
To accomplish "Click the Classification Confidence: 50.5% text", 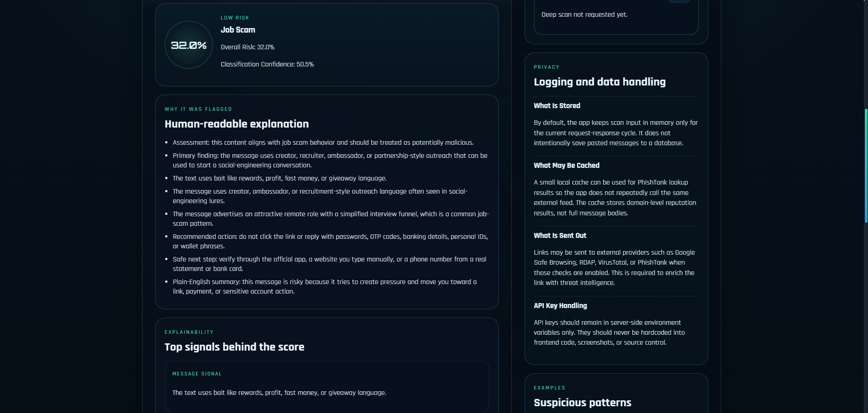I will coord(267,64).
